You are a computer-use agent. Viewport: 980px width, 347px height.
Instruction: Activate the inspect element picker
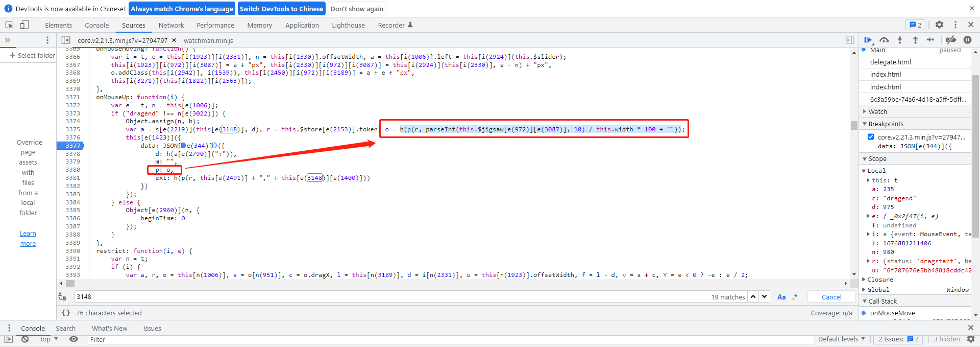click(x=9, y=25)
